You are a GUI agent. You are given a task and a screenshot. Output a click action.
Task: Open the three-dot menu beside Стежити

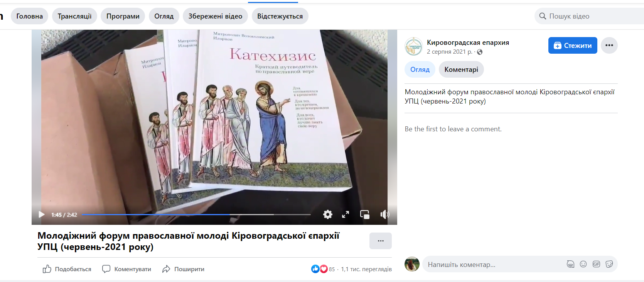tap(609, 46)
